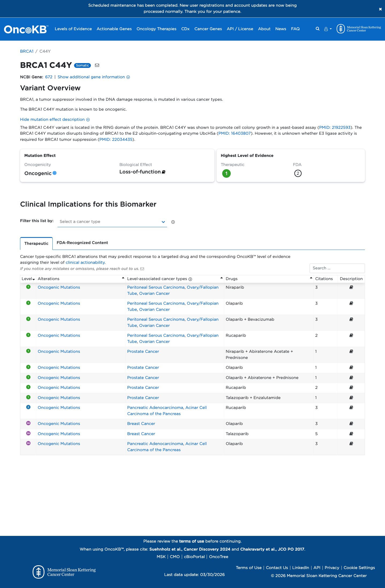Expand Show additional gene information
Image resolution: width=385 pixels, height=588 pixels.
point(94,77)
